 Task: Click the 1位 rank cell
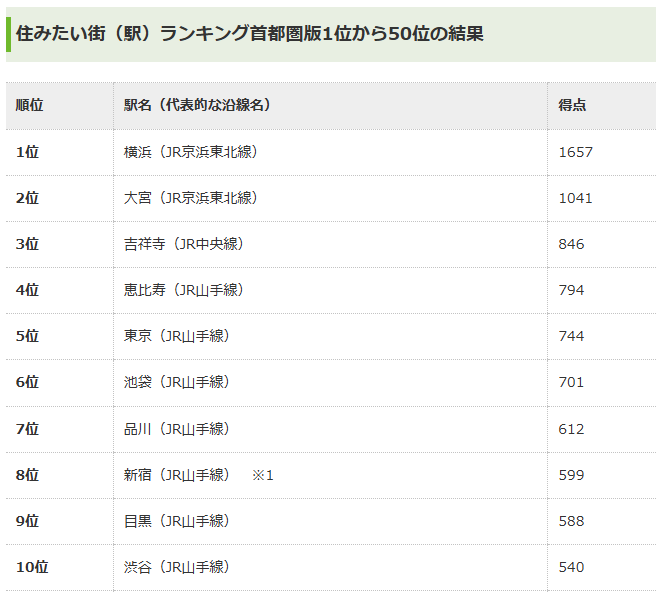click(x=27, y=152)
